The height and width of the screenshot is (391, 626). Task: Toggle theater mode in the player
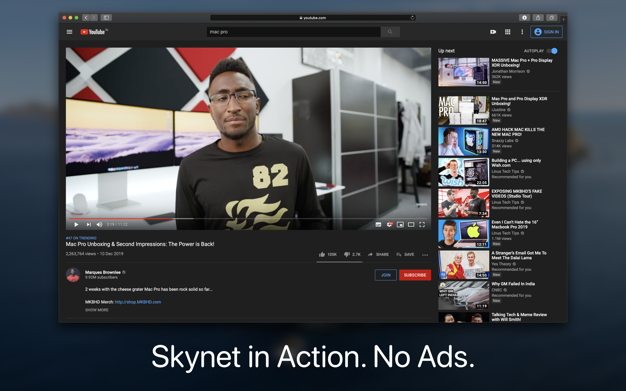(x=411, y=224)
